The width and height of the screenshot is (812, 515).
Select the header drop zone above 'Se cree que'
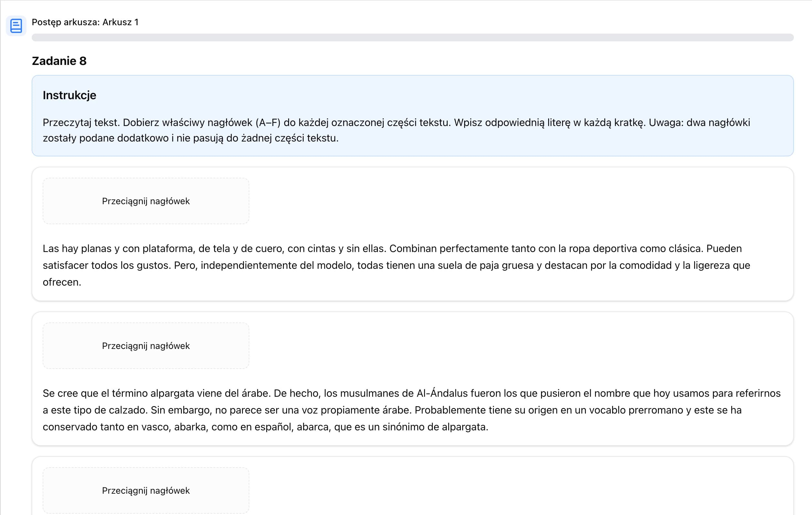click(x=146, y=346)
